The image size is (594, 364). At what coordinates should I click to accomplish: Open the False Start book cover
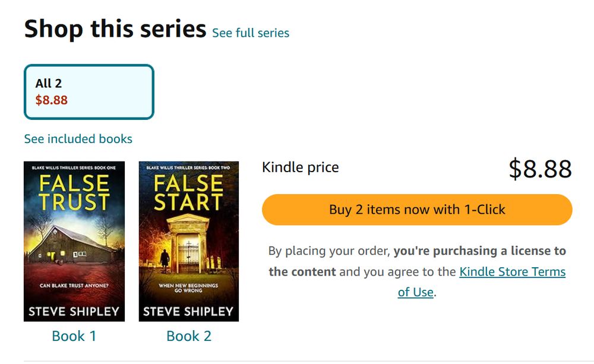pos(189,241)
